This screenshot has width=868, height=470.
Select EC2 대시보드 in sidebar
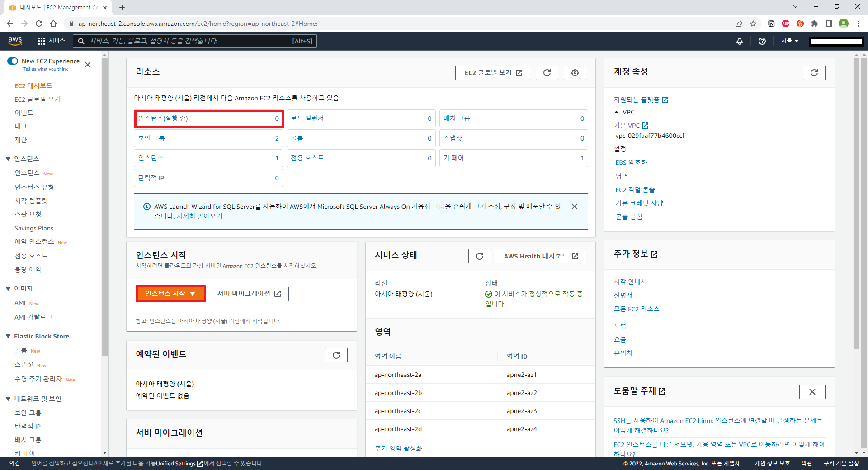point(33,85)
